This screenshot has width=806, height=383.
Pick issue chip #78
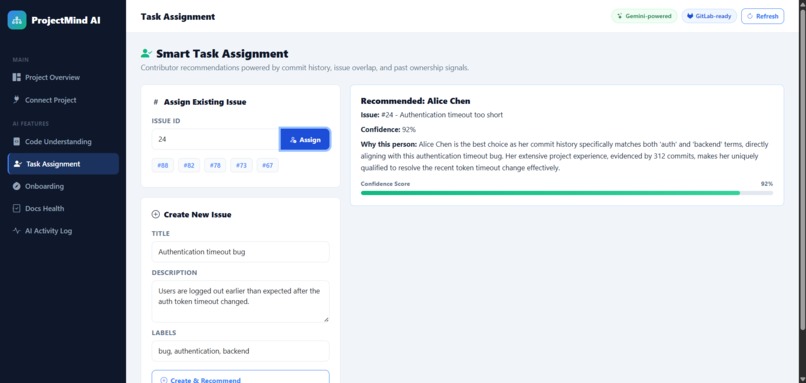coord(215,166)
